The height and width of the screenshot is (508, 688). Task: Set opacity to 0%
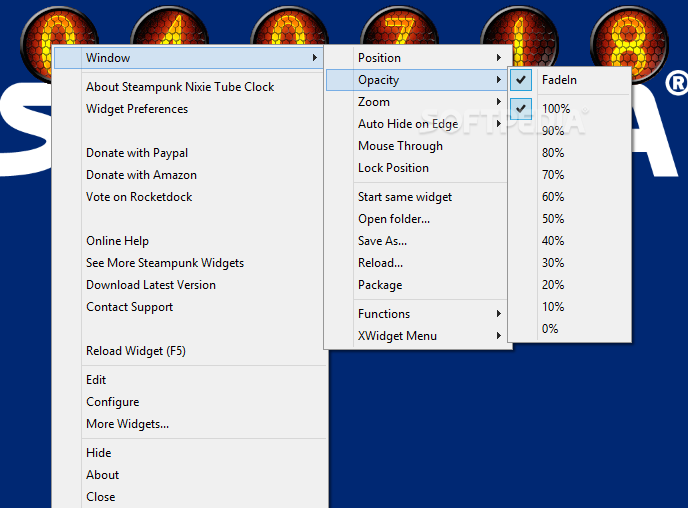coord(570,329)
